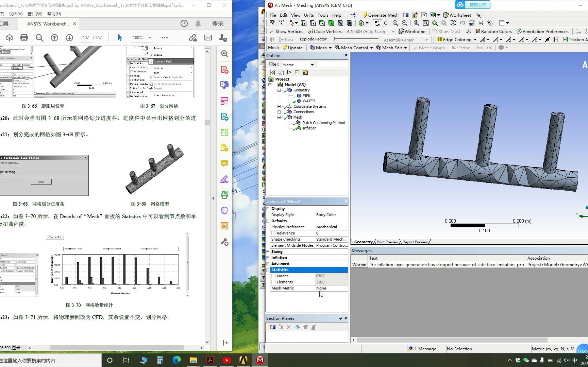Open the Worksheet view icon

pyautogui.click(x=457, y=15)
